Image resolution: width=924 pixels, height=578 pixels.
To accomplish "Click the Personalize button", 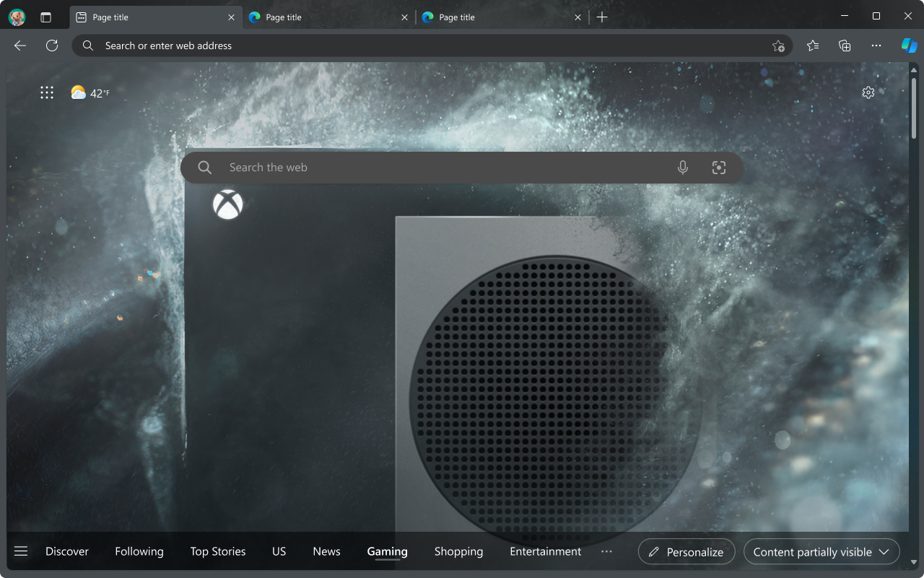I will [x=687, y=552].
